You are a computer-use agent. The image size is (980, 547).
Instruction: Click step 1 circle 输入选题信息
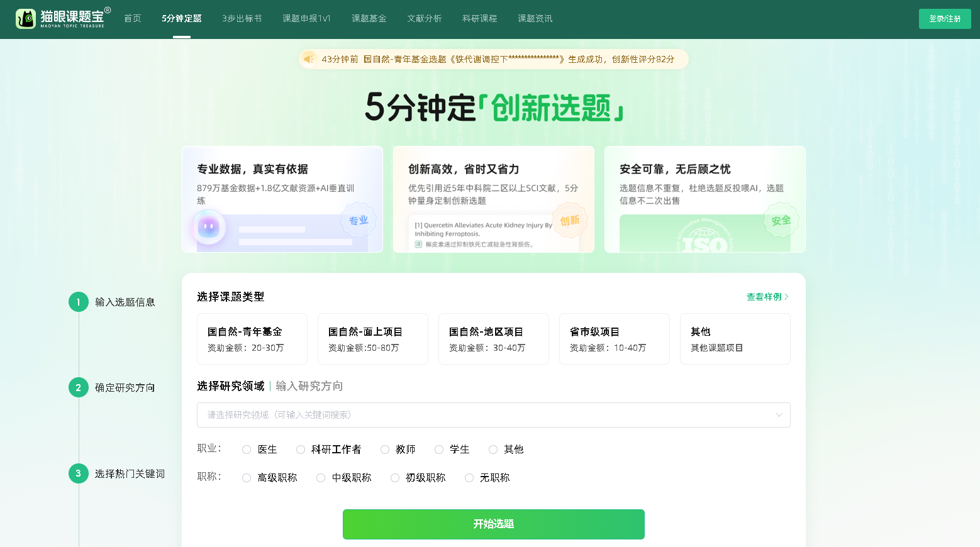pyautogui.click(x=79, y=302)
